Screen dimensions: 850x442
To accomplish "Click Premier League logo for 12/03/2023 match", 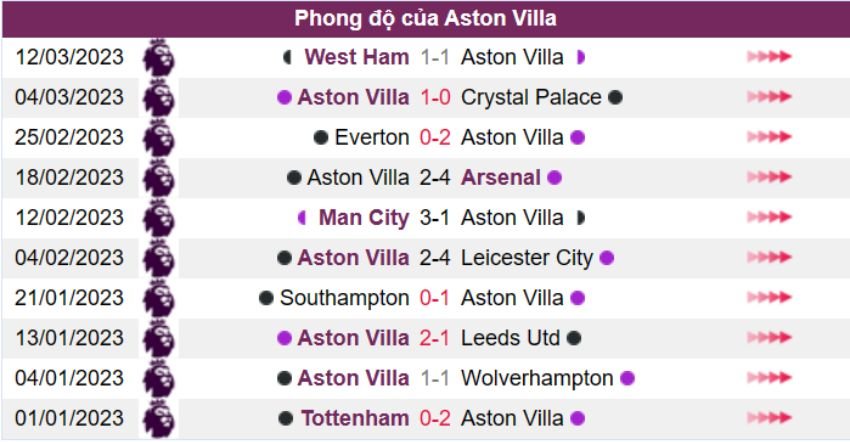I will point(158,57).
